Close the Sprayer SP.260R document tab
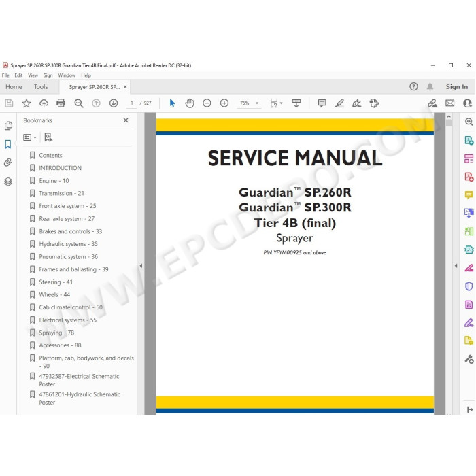The height and width of the screenshot is (476, 476). 125,87
